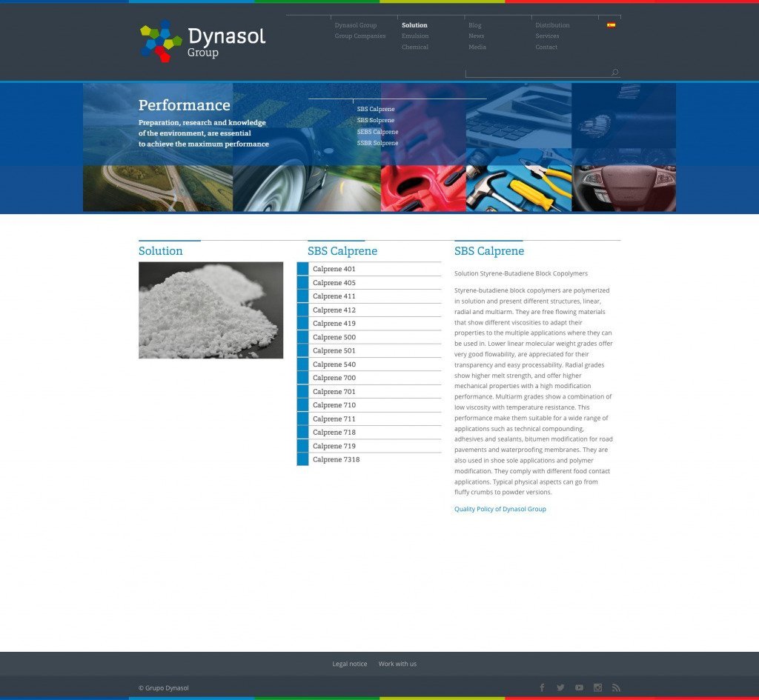Click the Legal notice footer link
759x700 pixels.
[x=350, y=664]
